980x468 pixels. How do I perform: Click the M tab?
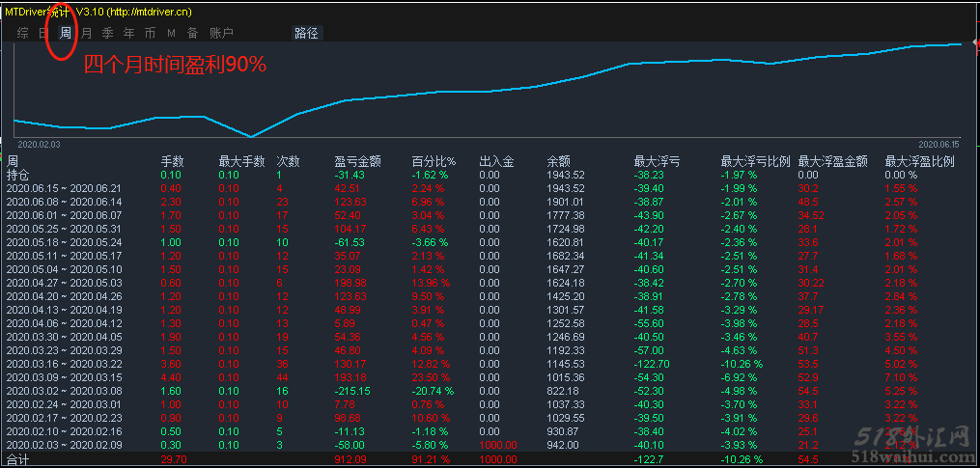(x=171, y=33)
